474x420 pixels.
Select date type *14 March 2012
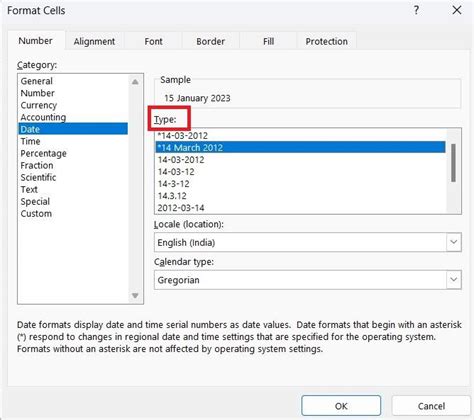tap(301, 147)
